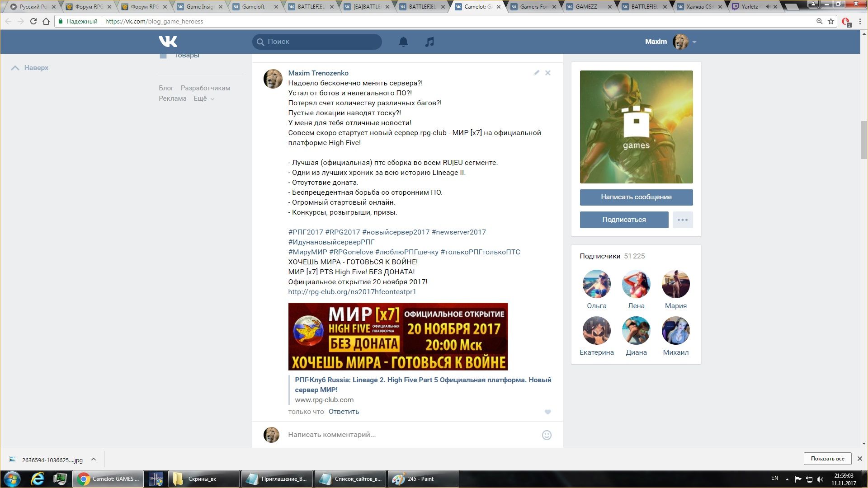The height and width of the screenshot is (488, 868).
Task: Reload the page in Chrome
Action: point(33,21)
